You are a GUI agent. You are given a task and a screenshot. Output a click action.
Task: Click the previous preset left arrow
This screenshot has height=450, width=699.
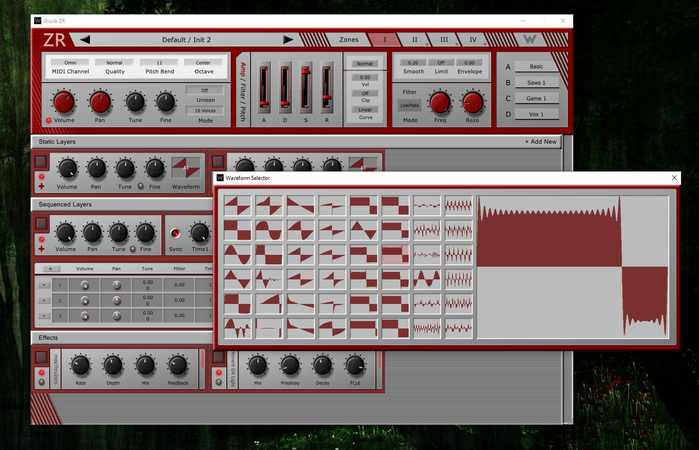tap(85, 40)
